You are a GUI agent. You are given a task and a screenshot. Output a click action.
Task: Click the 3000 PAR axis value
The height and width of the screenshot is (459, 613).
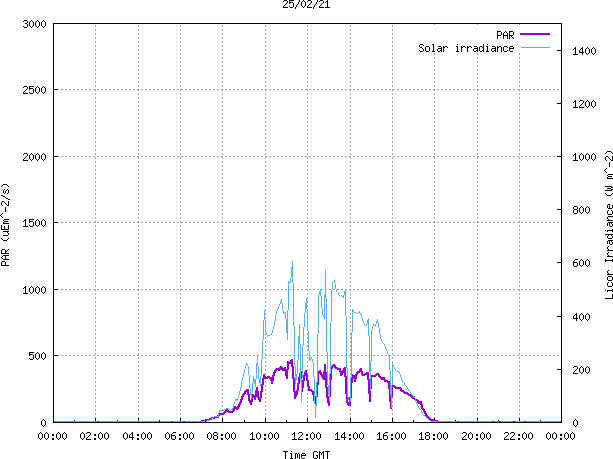click(x=34, y=24)
